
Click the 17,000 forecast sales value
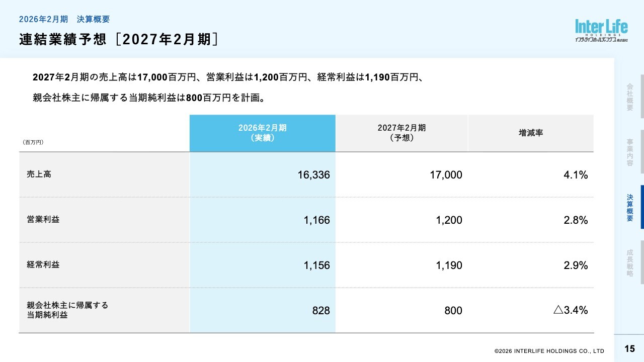446,175
